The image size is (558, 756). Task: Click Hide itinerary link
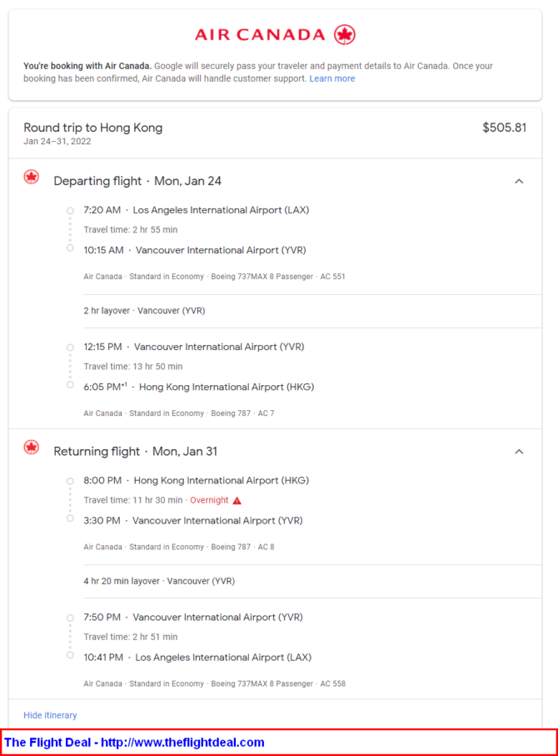[50, 715]
